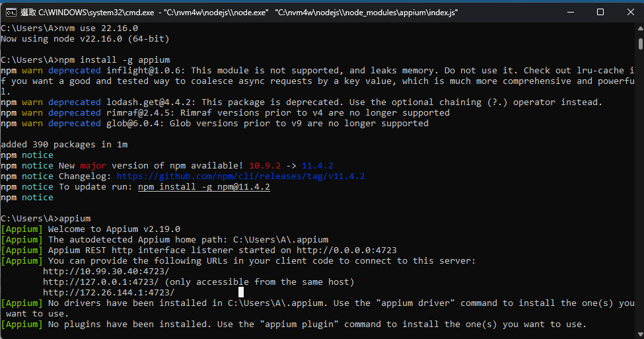Viewport: 644px width, 339px height.
Task: Click the blue version '11.4.2'
Action: click(x=318, y=166)
